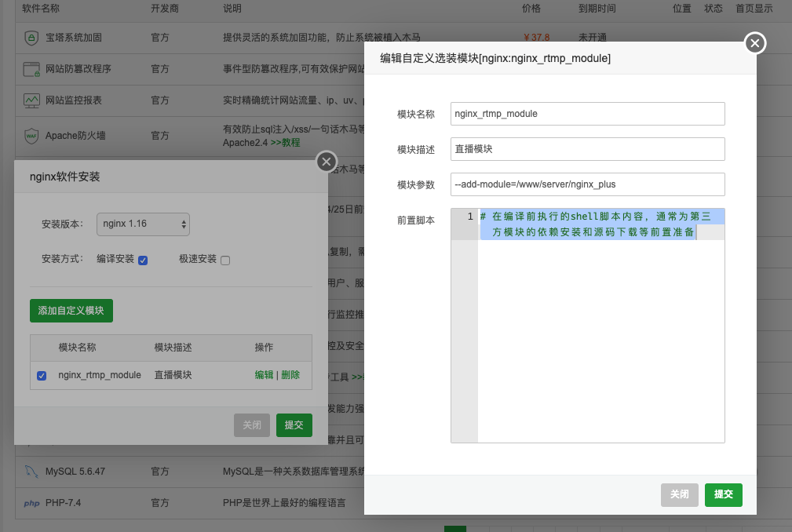Click PHP-7.4 software name
The image size is (792, 532).
pyautogui.click(x=63, y=503)
